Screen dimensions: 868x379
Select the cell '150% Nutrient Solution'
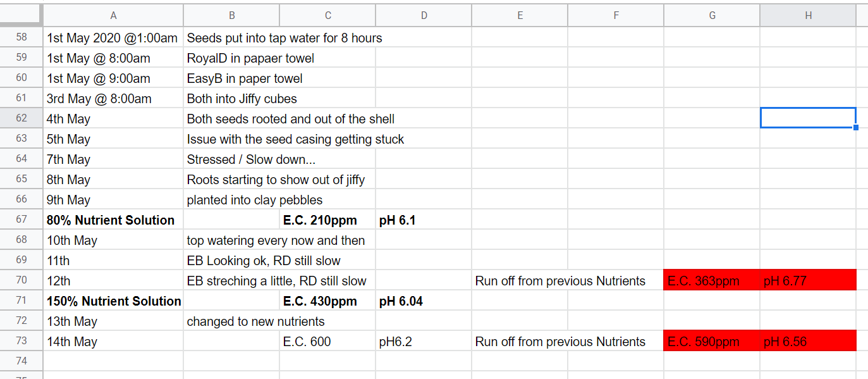113,301
